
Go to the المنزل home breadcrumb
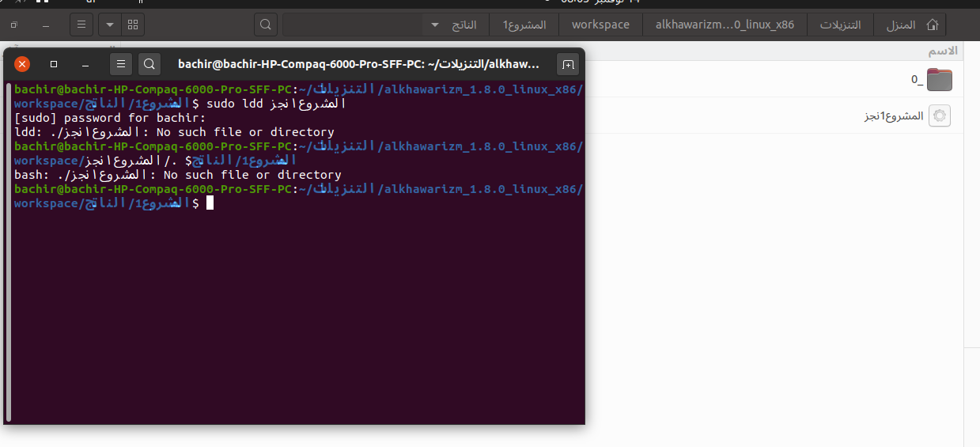point(910,25)
